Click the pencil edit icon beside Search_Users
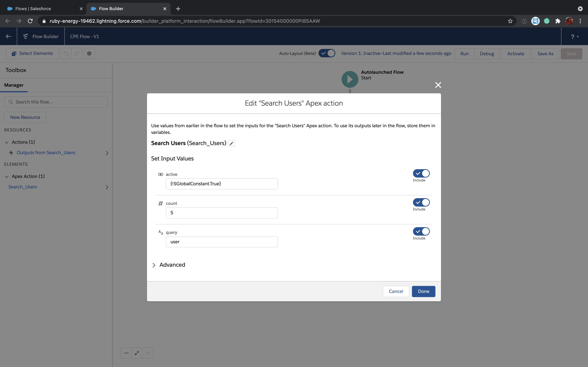Viewport: 588px width, 367px height. [x=231, y=143]
